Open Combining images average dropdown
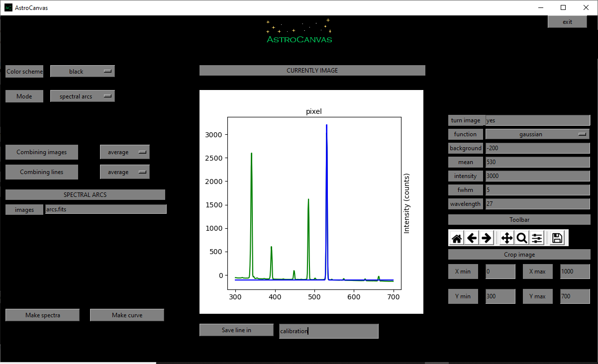 [125, 152]
